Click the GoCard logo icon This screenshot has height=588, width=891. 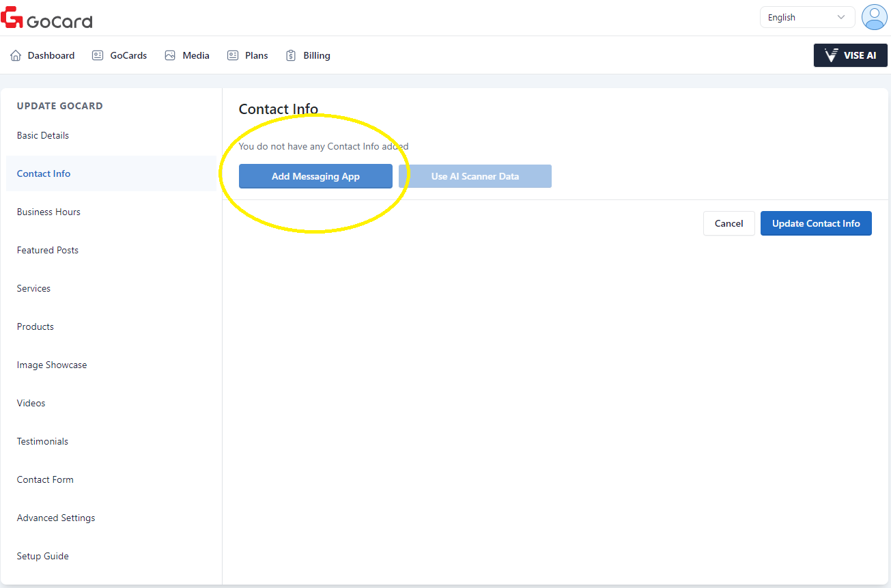click(12, 18)
